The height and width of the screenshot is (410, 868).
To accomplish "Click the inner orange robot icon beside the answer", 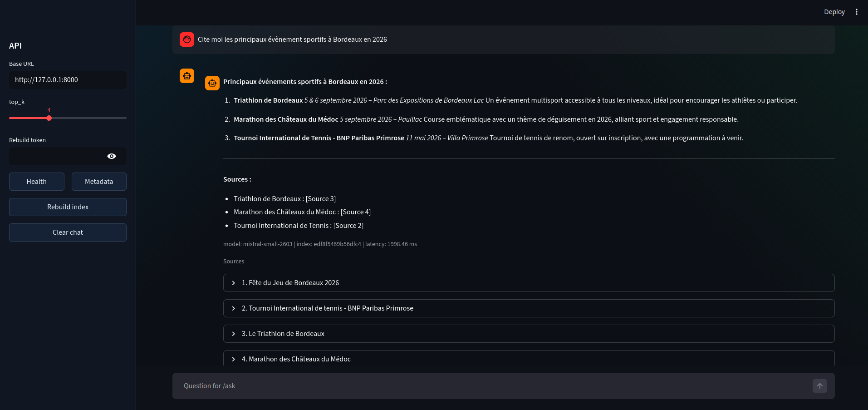I will [212, 83].
